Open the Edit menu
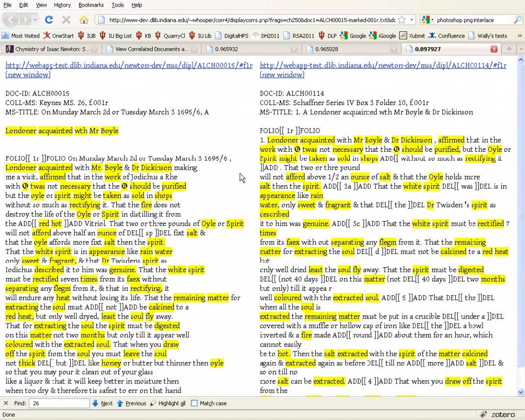 [x=24, y=5]
